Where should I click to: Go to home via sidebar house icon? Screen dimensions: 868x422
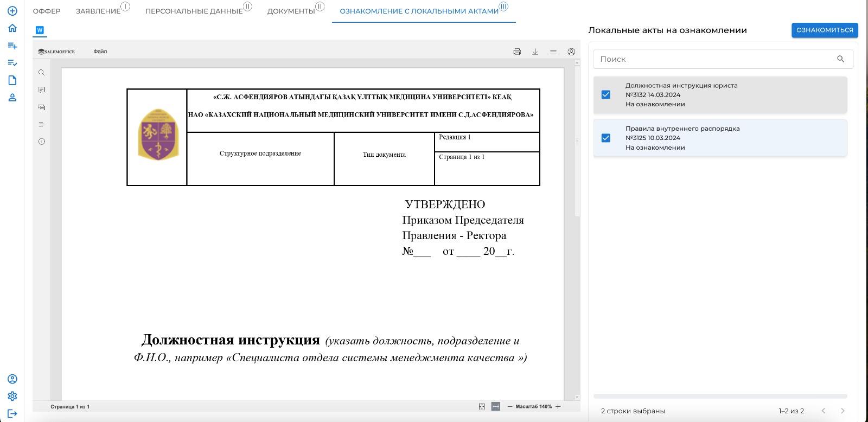pyautogui.click(x=12, y=28)
